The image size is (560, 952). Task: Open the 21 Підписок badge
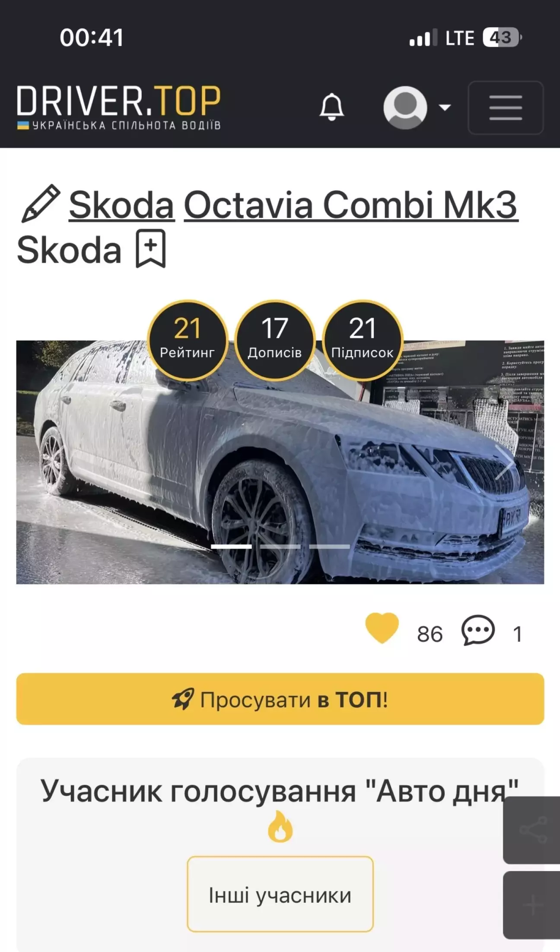point(362,340)
